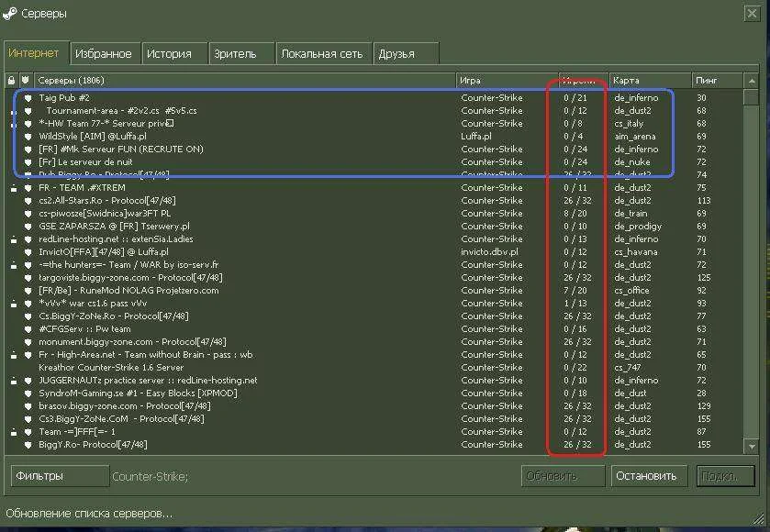Click the Steam logo in the title bar
Viewport: 770px width, 532px height.
coord(10,13)
